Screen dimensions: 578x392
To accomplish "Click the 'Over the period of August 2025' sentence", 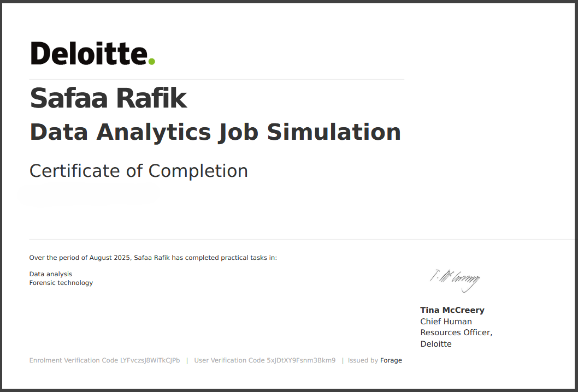I will (153, 258).
